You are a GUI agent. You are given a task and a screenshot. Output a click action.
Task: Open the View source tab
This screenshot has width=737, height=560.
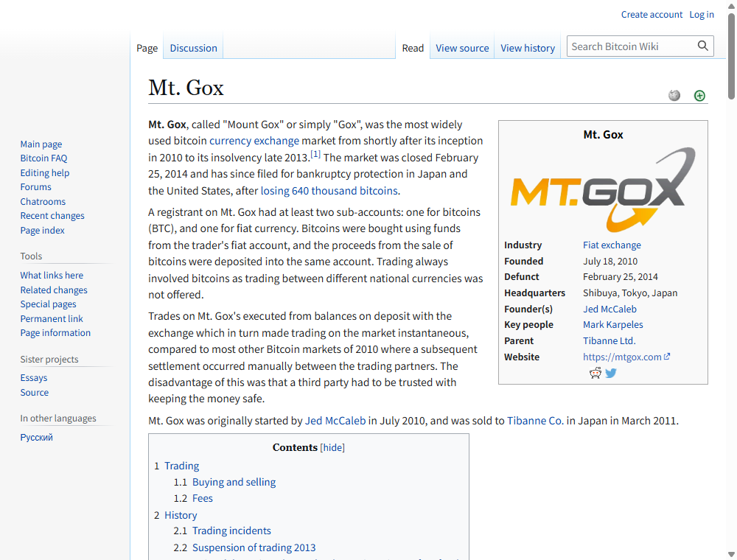click(x=462, y=48)
